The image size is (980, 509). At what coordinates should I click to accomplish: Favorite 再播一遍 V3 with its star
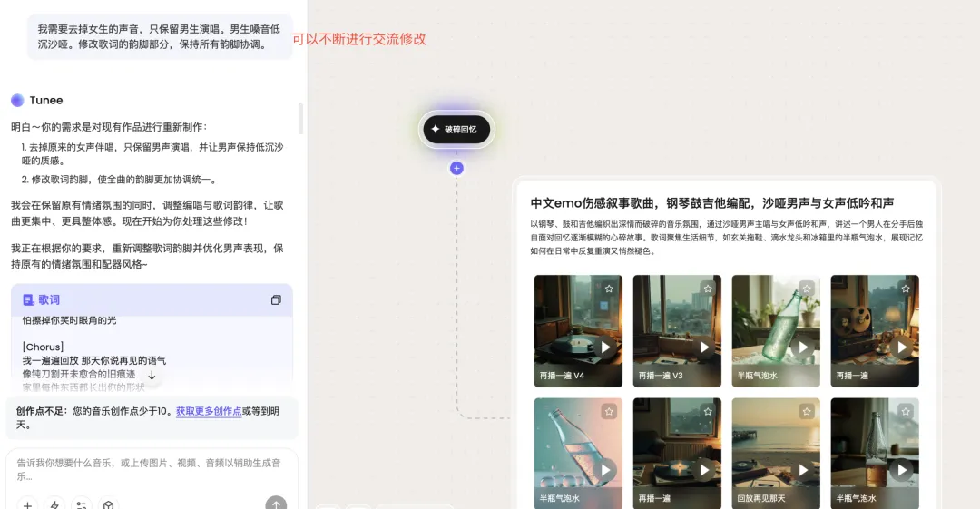[708, 289]
